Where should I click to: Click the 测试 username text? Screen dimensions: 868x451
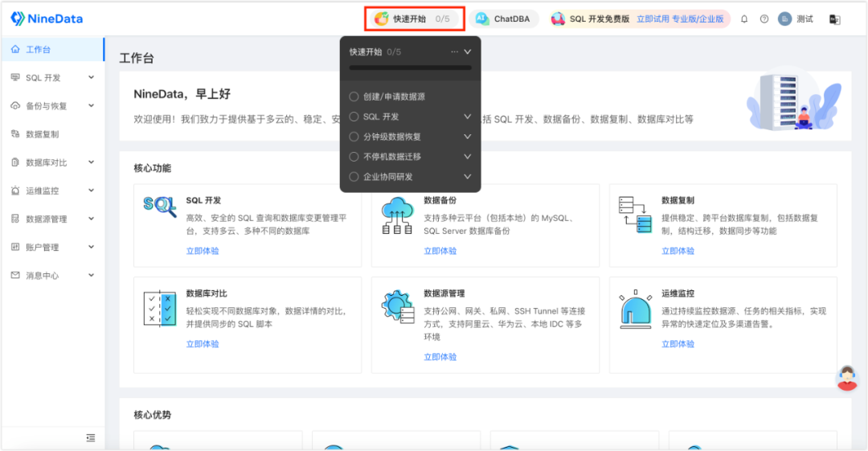pyautogui.click(x=805, y=18)
